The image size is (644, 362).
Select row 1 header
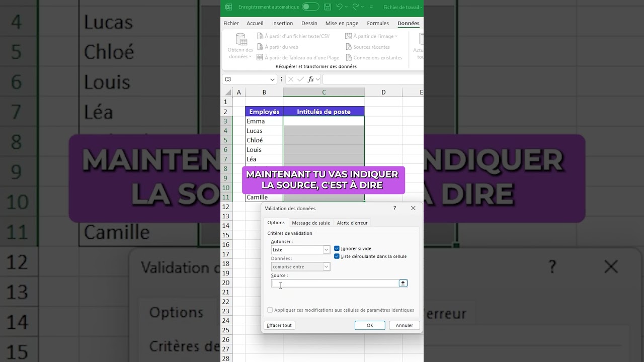click(226, 102)
